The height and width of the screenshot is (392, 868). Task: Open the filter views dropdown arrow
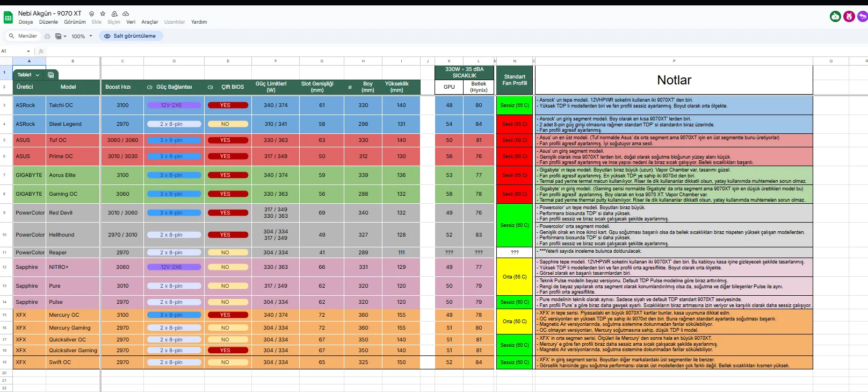[65, 37]
